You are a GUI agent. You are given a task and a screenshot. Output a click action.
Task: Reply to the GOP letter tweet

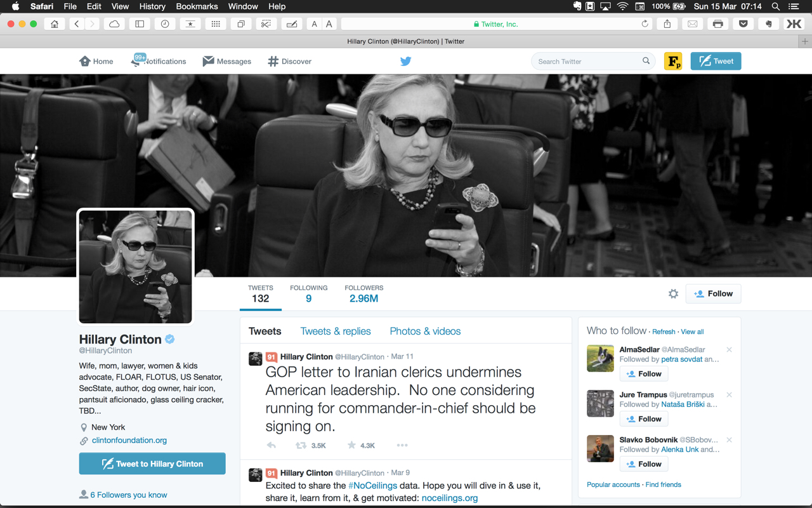[x=272, y=445]
